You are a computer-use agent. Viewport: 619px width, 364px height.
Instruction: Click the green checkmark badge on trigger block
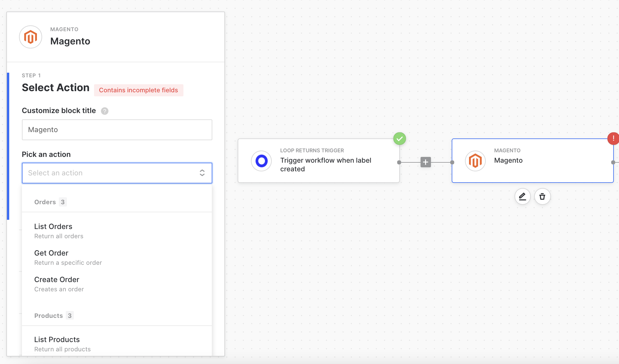(x=399, y=139)
